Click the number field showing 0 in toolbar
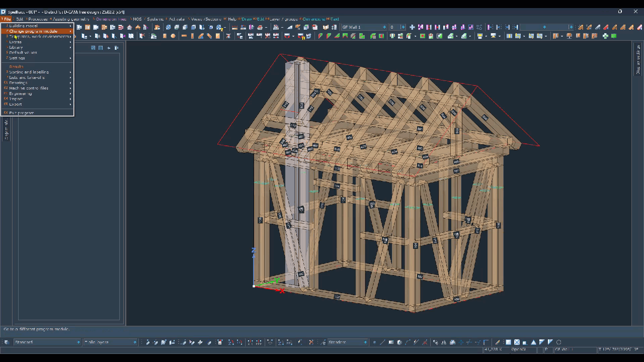This screenshot has height=362, width=644. (395, 27)
